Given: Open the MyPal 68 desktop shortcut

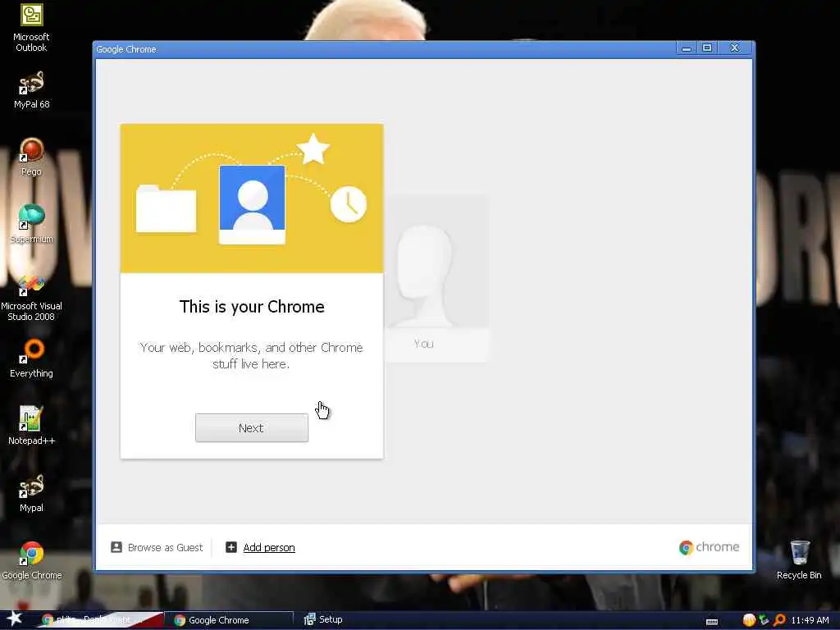Looking at the screenshot, I should coord(31,90).
